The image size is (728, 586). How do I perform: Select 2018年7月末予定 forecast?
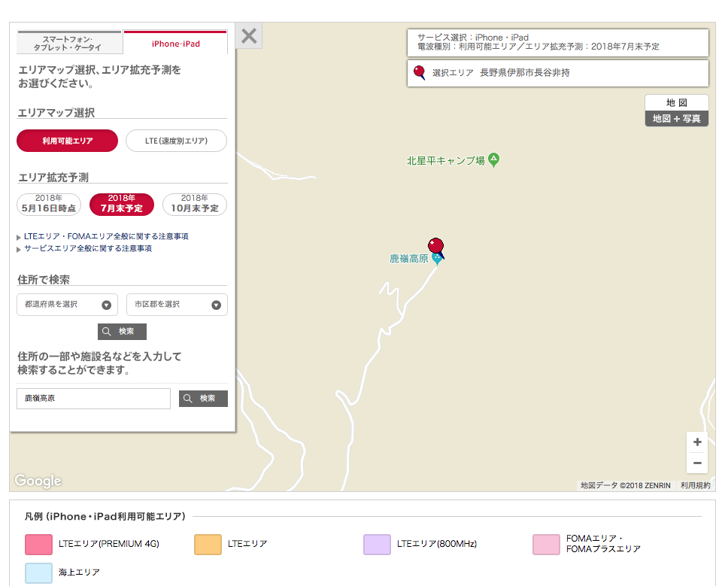[x=122, y=205]
